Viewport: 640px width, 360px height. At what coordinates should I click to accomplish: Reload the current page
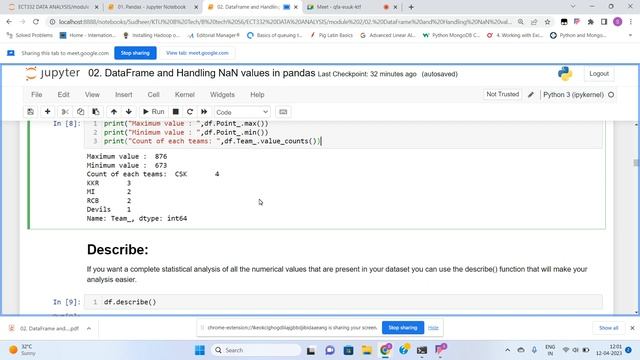(36, 22)
